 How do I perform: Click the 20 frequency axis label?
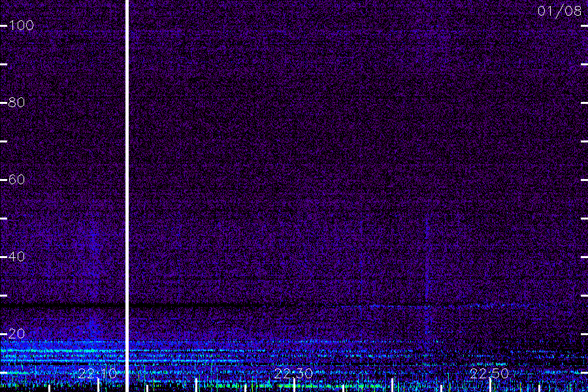click(16, 333)
